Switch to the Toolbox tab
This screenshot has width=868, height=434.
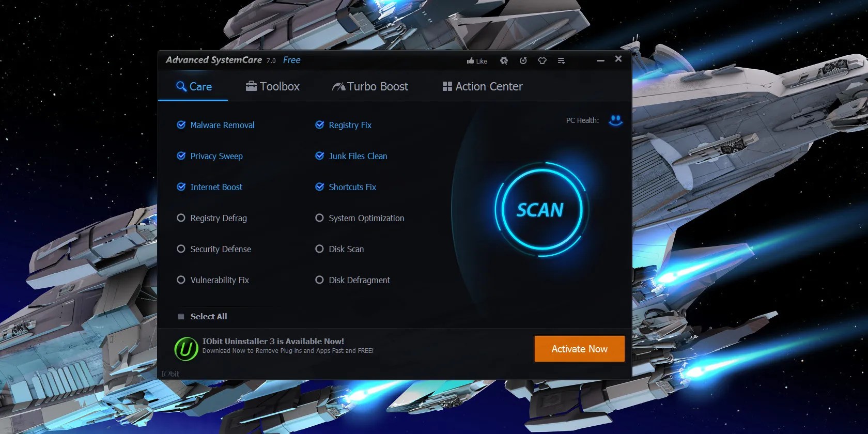tap(272, 86)
